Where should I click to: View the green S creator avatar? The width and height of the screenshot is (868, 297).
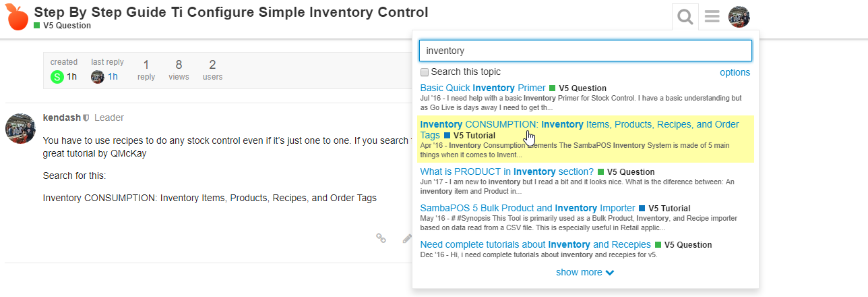tap(57, 77)
